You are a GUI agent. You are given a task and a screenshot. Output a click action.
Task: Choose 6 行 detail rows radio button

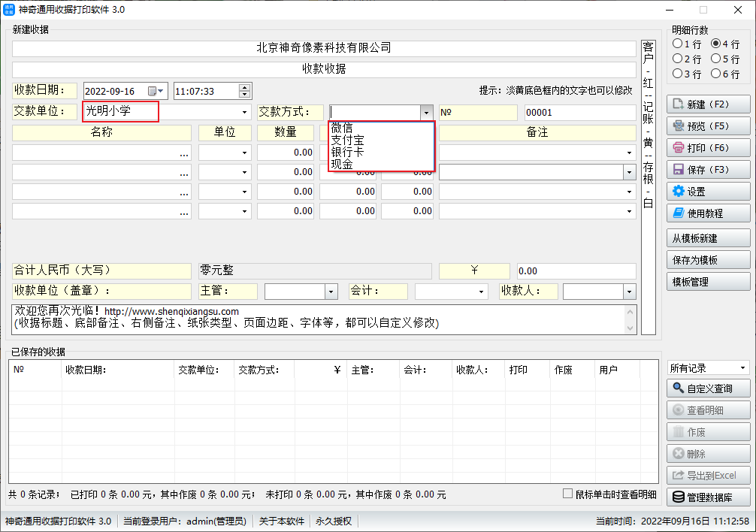[x=715, y=74]
